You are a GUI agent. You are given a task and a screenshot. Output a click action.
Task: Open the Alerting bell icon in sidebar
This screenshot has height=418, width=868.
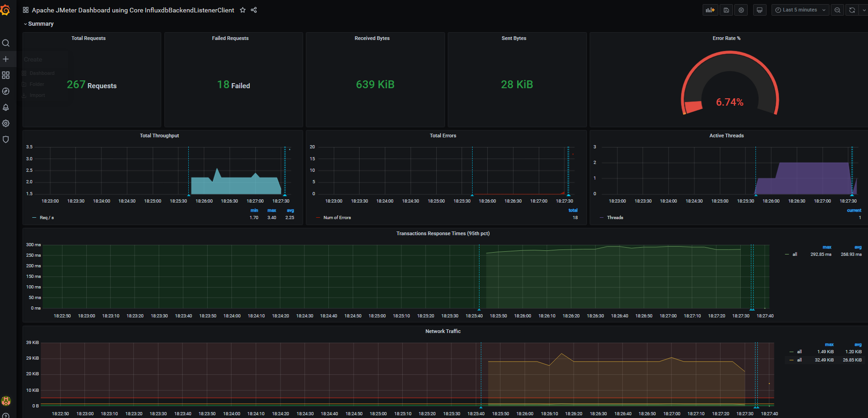coord(6,107)
